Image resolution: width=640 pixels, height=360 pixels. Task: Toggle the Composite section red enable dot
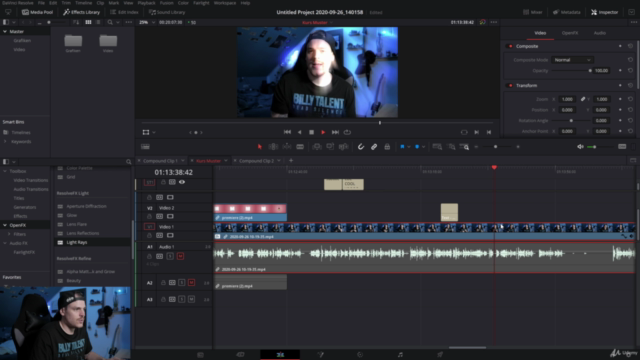pos(510,46)
